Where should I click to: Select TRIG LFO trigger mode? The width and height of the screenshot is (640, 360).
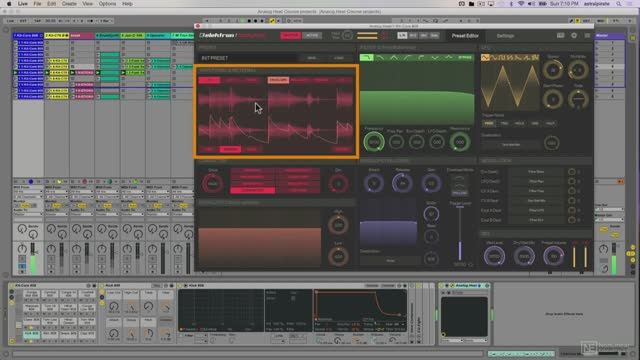pyautogui.click(x=504, y=123)
